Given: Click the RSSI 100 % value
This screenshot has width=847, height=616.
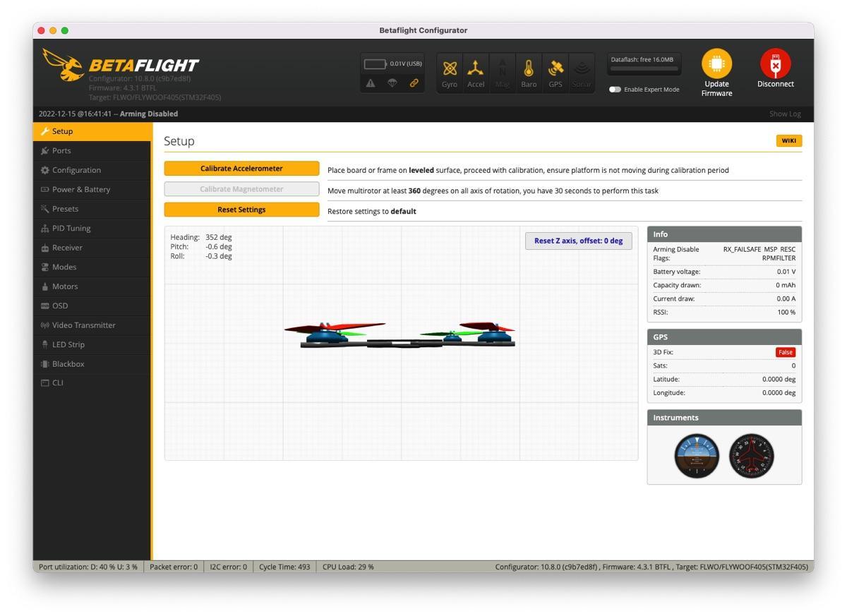Looking at the screenshot, I should [786, 312].
